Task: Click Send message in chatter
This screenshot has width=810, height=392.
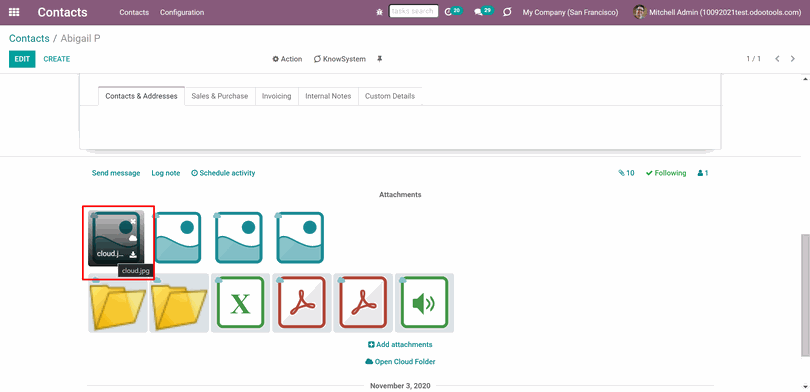Action: click(x=116, y=173)
